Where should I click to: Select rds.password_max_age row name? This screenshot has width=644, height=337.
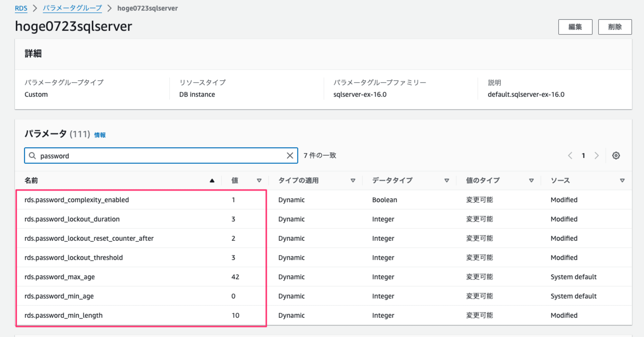[x=60, y=277]
